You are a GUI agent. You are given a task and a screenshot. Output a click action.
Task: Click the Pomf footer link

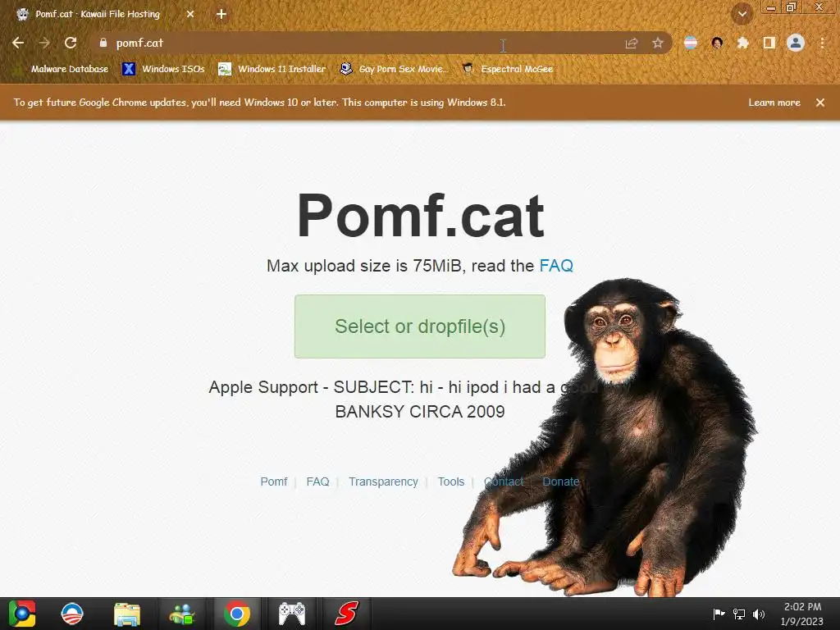[274, 482]
